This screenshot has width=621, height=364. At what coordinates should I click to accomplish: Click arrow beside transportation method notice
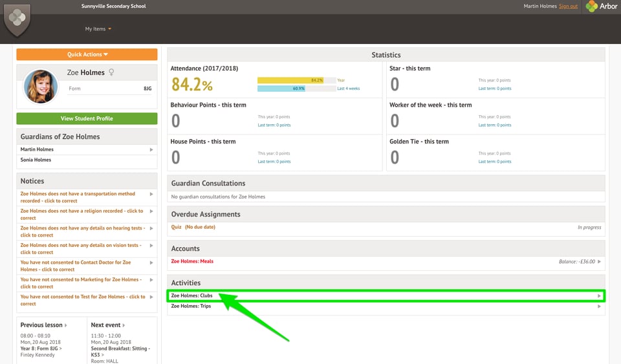151,194
